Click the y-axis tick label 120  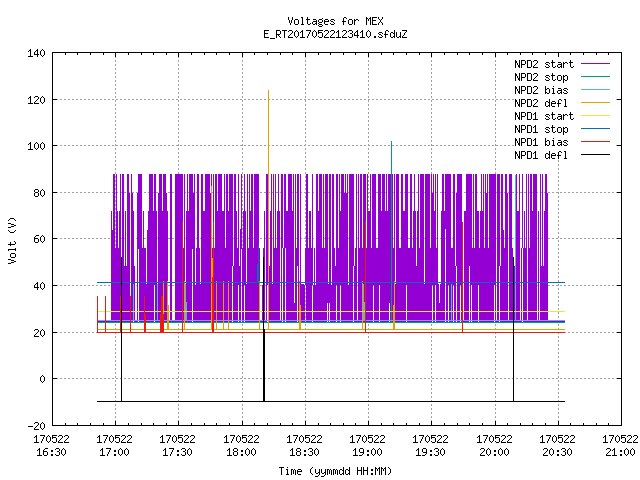36,100
